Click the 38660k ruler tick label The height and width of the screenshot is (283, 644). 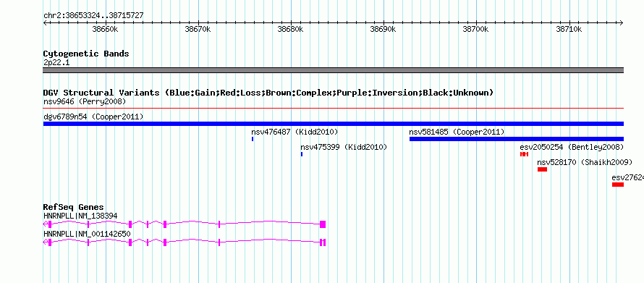click(106, 30)
